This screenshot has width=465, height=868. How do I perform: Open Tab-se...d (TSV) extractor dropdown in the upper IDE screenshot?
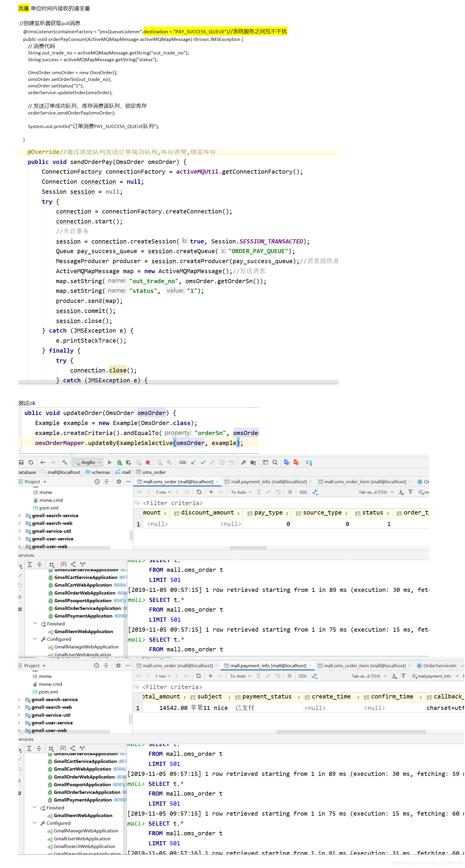pyautogui.click(x=376, y=492)
